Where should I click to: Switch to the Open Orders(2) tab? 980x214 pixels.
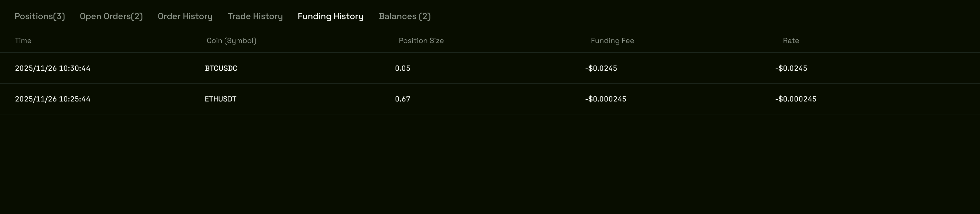[x=111, y=16]
